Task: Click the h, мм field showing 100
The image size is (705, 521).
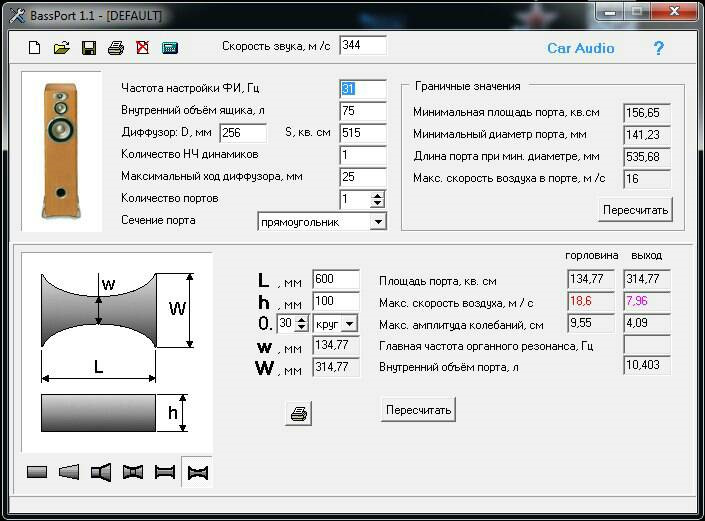Action: point(336,301)
